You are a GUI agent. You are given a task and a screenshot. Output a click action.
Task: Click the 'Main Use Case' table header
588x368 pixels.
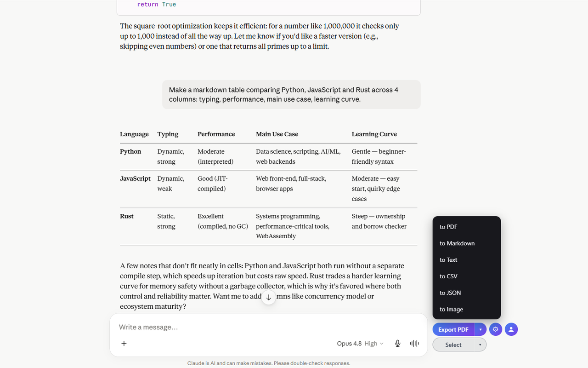277,134
